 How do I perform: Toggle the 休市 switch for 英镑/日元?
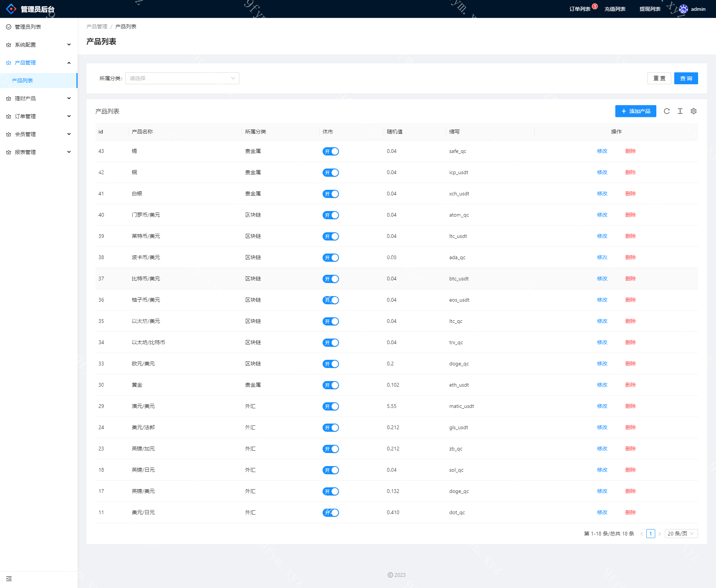pyautogui.click(x=330, y=470)
